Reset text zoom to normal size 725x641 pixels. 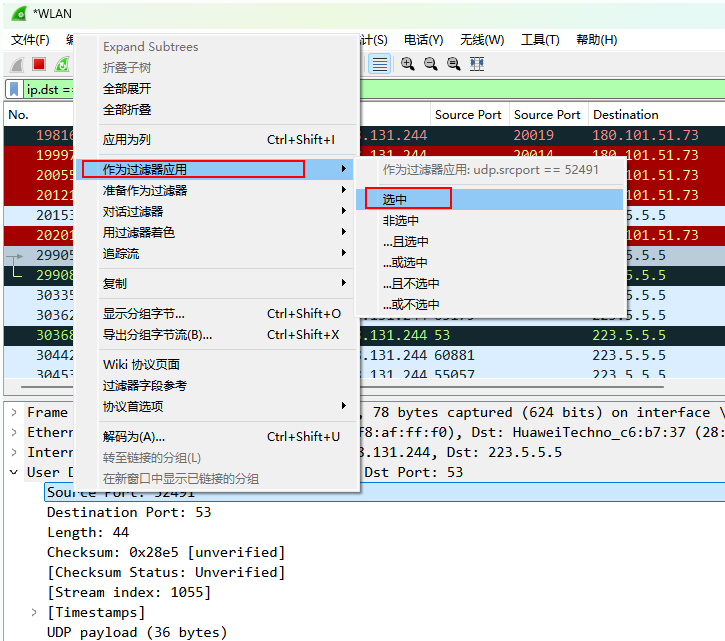(454, 64)
